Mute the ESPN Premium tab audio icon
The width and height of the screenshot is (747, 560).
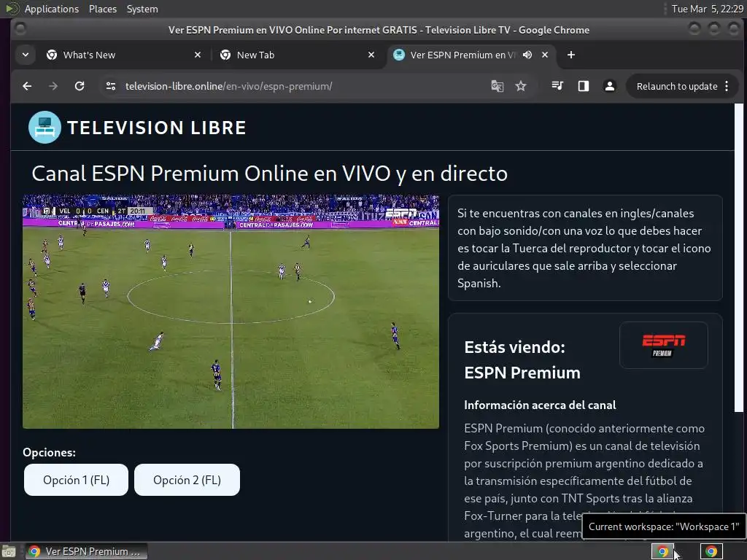[x=527, y=55]
